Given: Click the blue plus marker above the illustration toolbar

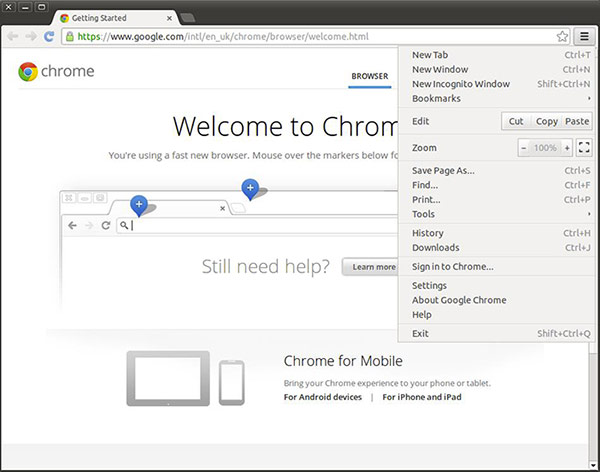Looking at the screenshot, I should click(x=250, y=189).
